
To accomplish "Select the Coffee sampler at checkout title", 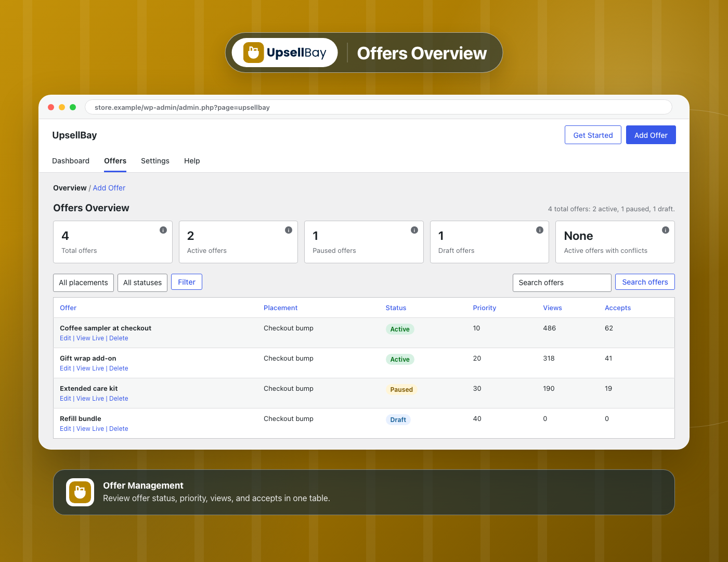I will [106, 328].
